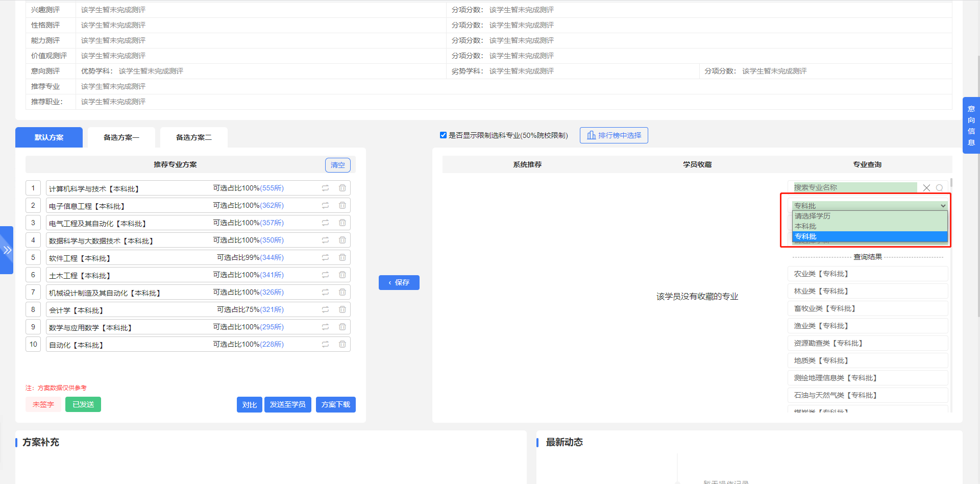Switch to the 备选方案一 tab
The width and height of the screenshot is (980, 484).
(x=121, y=137)
